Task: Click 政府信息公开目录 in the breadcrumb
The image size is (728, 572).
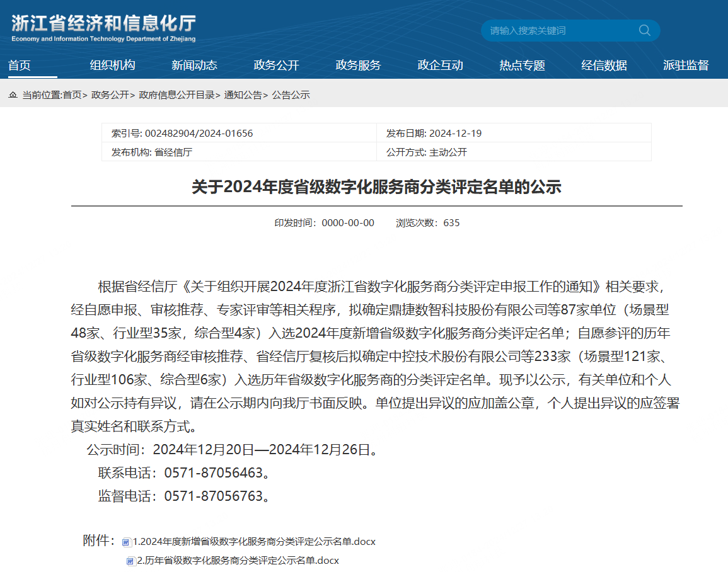Action: pyautogui.click(x=177, y=95)
